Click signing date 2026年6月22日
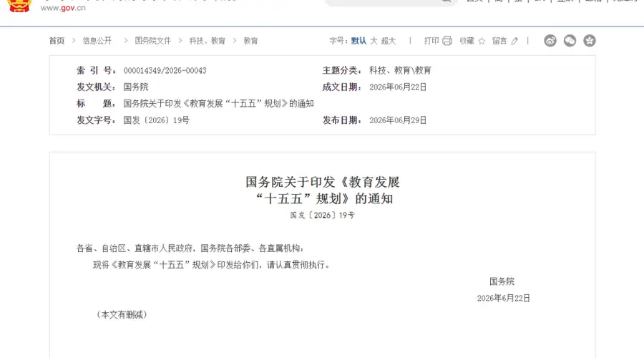Viewport: 644px width, 358px height. click(x=504, y=298)
